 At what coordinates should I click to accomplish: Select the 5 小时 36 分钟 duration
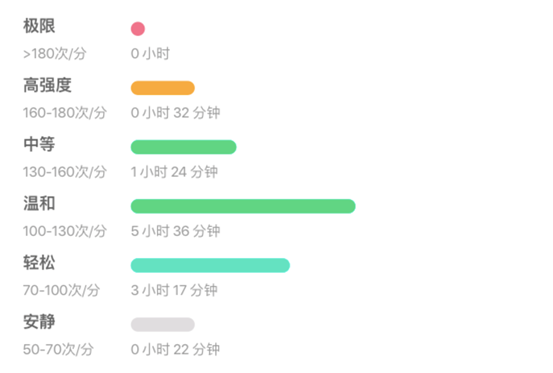coord(175,231)
